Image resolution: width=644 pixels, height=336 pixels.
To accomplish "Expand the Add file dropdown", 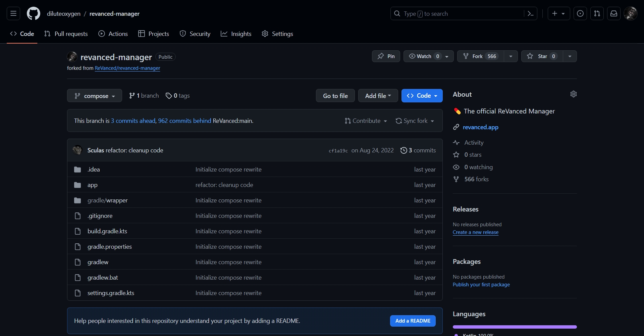I will coord(378,96).
